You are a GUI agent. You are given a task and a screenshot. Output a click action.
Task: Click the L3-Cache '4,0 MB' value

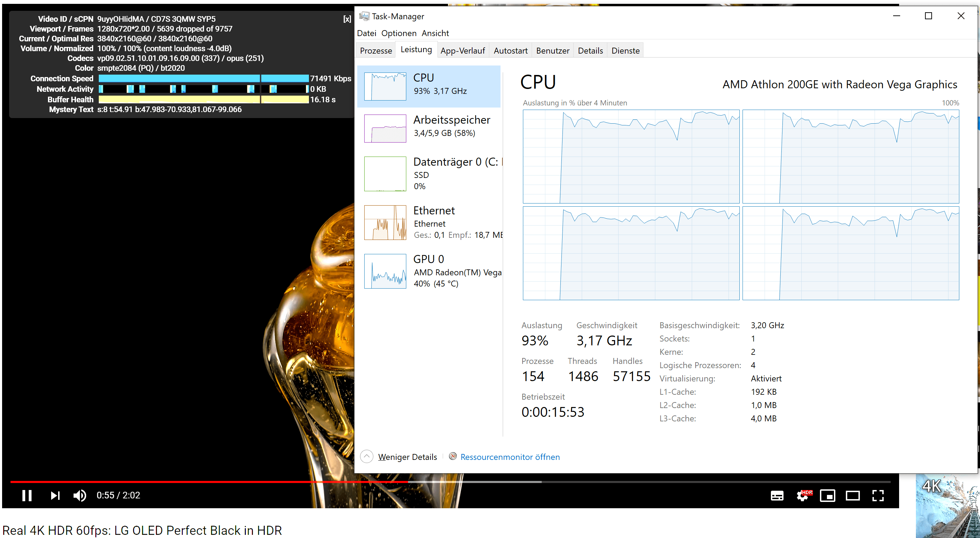point(764,419)
